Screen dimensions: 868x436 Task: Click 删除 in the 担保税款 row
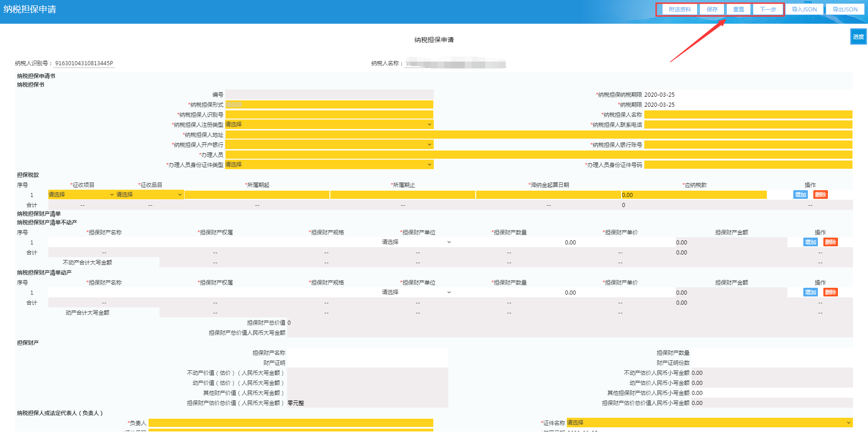click(x=820, y=195)
